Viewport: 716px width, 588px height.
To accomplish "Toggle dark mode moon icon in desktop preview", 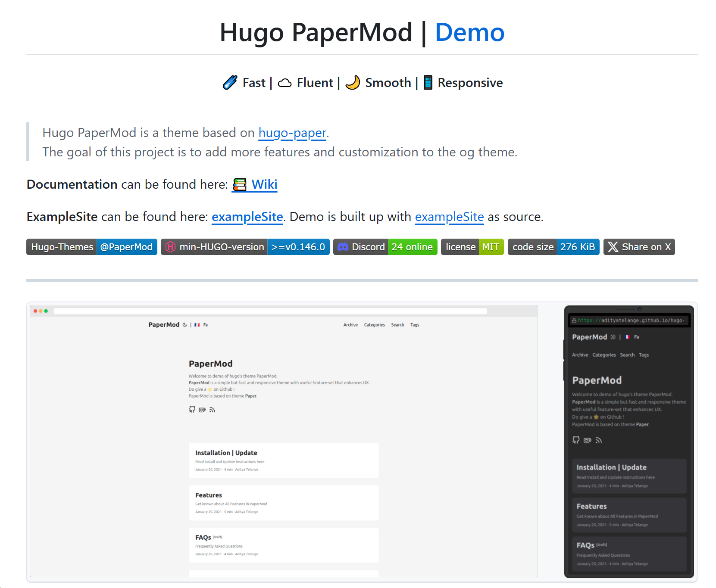I will tap(184, 325).
